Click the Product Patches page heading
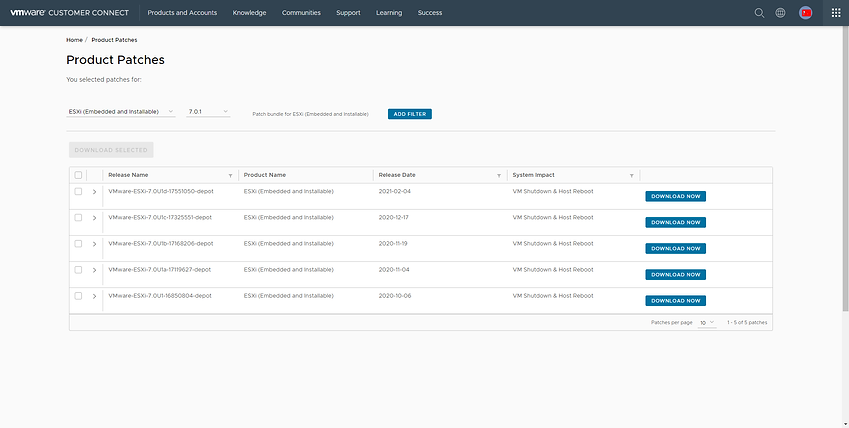The image size is (849, 428). [x=115, y=60]
